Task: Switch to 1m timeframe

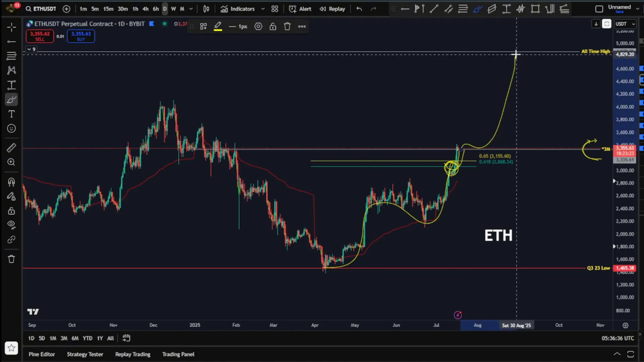Action: coord(83,9)
